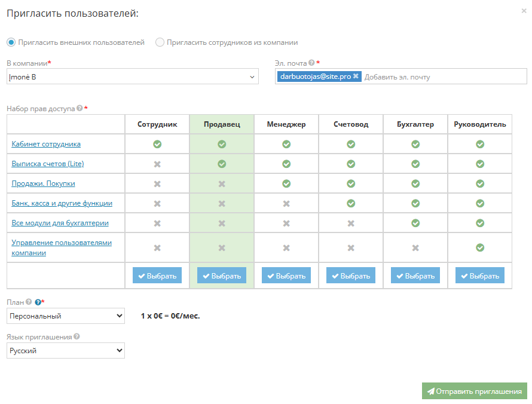Click cross icon for Сотрудник Продажи. Покупки

(157, 184)
